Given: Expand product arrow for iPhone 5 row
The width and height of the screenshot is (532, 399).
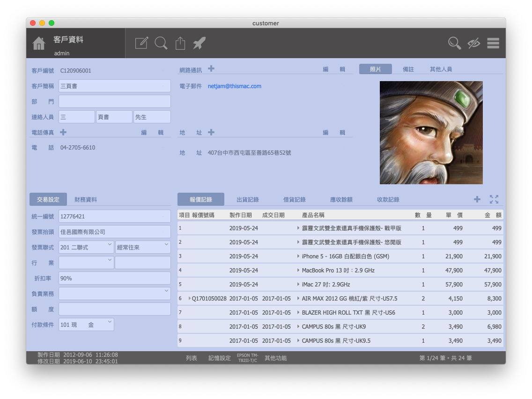Looking at the screenshot, I should tap(298, 256).
